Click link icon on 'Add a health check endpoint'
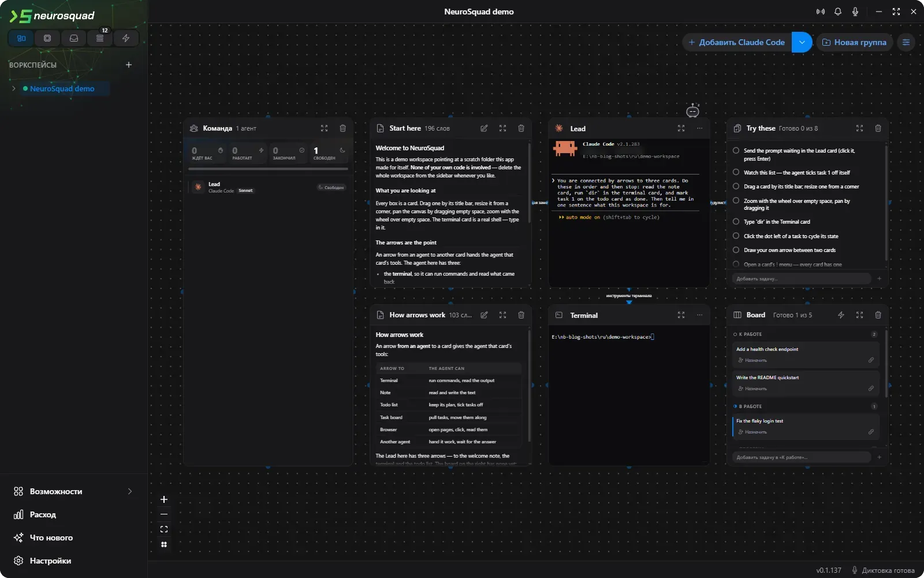Image resolution: width=924 pixels, height=578 pixels. pos(871,360)
